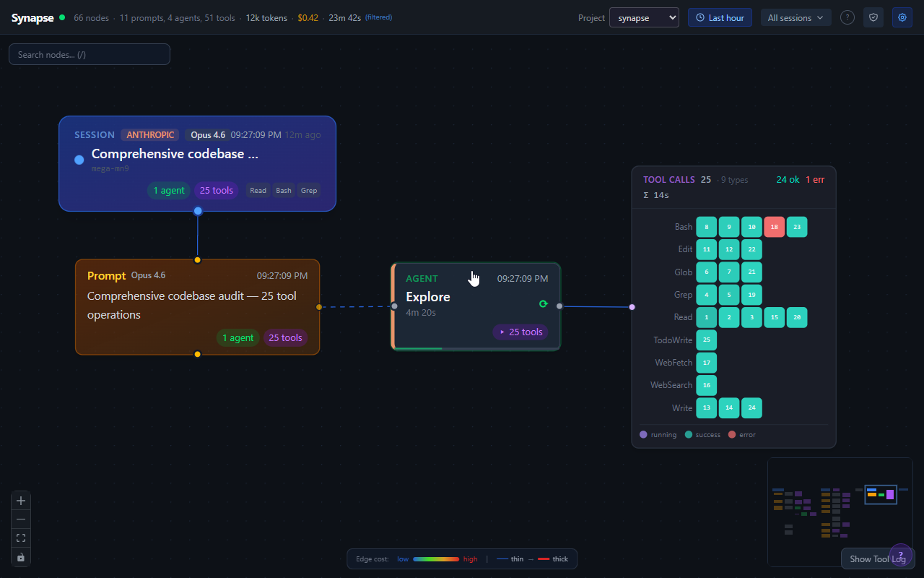This screenshot has height=578, width=924.
Task: Toggle canvas lock with the padlock icon
Action: [x=20, y=556]
